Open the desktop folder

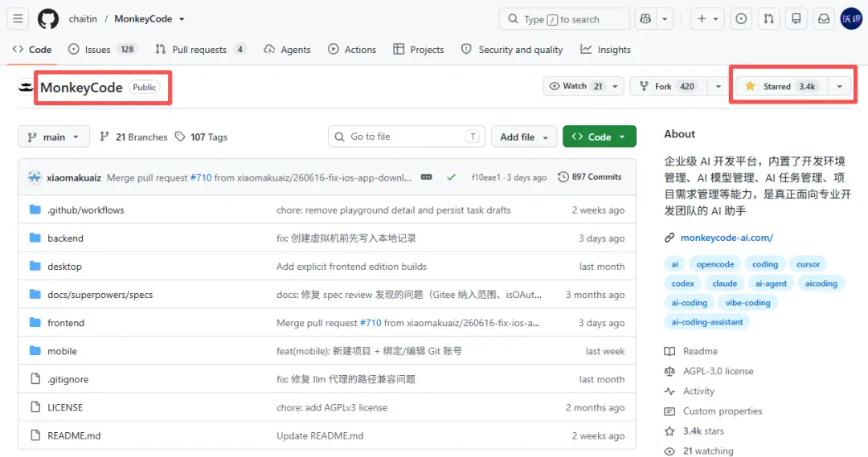click(x=64, y=266)
